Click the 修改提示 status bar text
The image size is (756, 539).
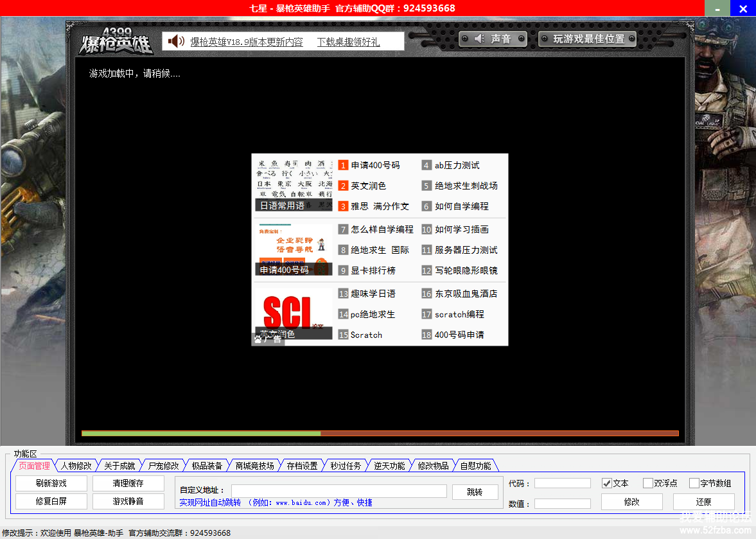pyautogui.click(x=116, y=533)
